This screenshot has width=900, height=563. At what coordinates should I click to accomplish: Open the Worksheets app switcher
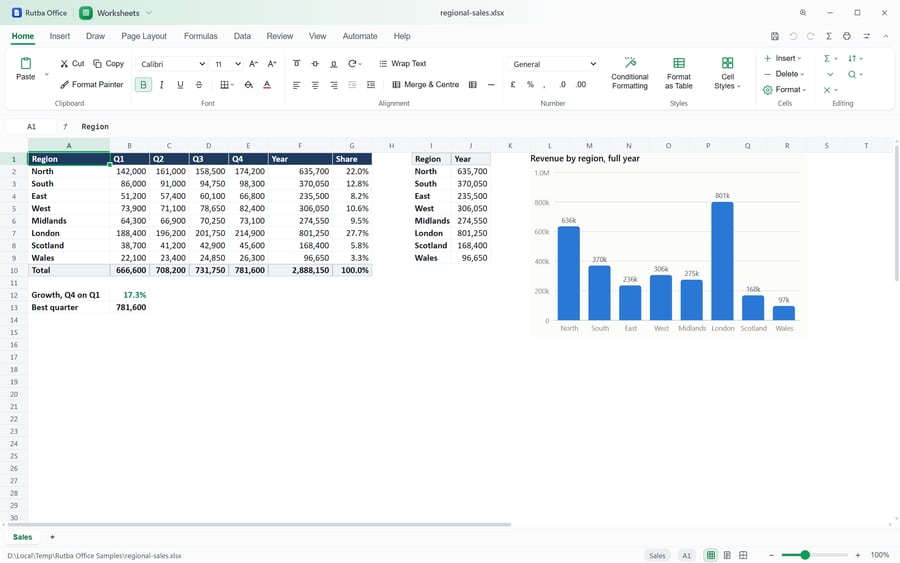115,13
